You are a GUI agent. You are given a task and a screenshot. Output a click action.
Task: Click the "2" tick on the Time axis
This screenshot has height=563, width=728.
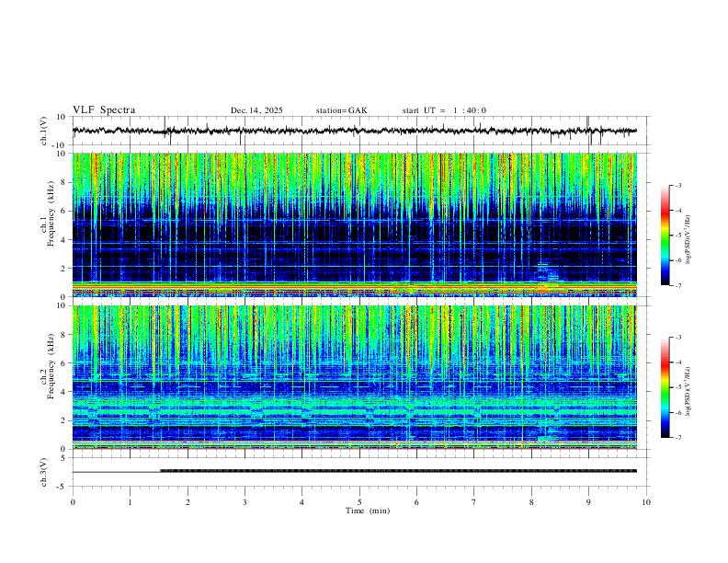[188, 502]
